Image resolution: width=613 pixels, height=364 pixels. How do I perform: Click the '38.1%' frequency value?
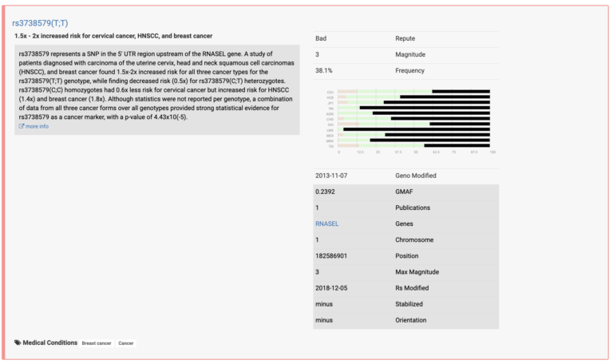click(x=324, y=70)
